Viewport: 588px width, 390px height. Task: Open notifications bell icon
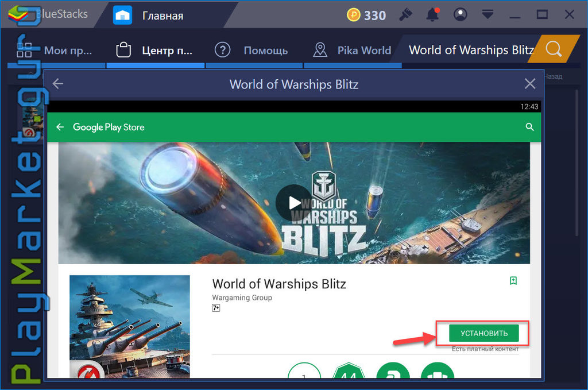(432, 14)
